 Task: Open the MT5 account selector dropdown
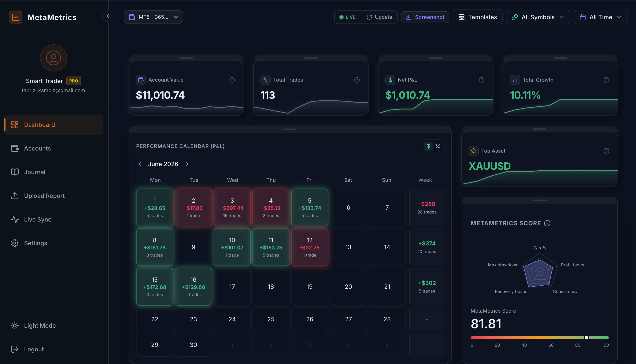153,17
